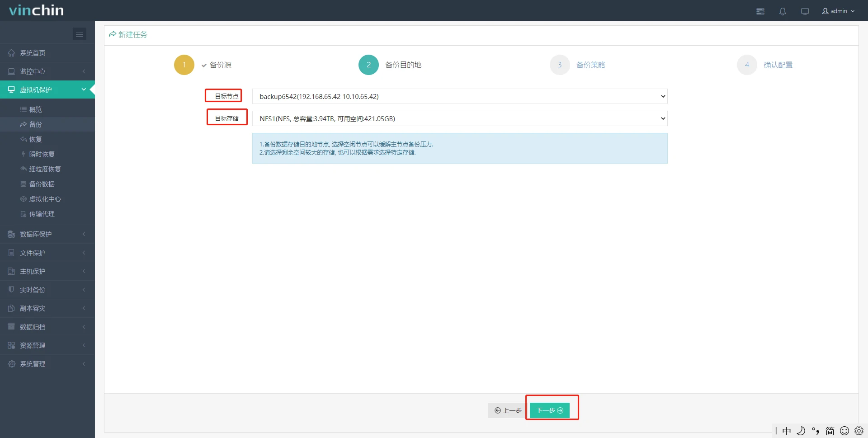Click the 资源管理 grid icon
Screen dimensions: 868x438
[x=11, y=345]
